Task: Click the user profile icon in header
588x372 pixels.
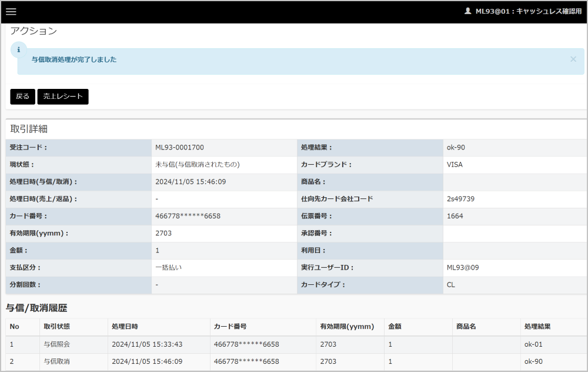Action: click(x=468, y=11)
